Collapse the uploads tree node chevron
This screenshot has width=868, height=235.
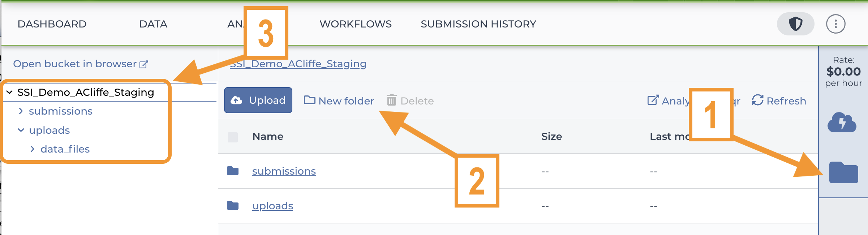click(21, 130)
